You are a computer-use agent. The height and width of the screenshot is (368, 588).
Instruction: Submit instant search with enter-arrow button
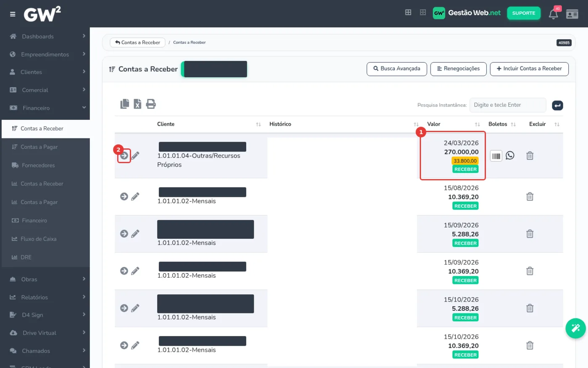click(x=557, y=106)
